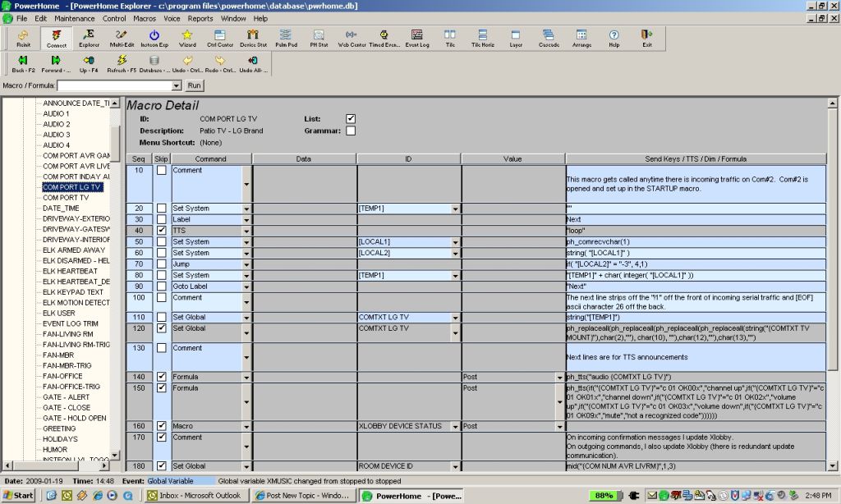The height and width of the screenshot is (504, 841).
Task: Click the Refresh F5 icon
Action: pyautogui.click(x=121, y=64)
